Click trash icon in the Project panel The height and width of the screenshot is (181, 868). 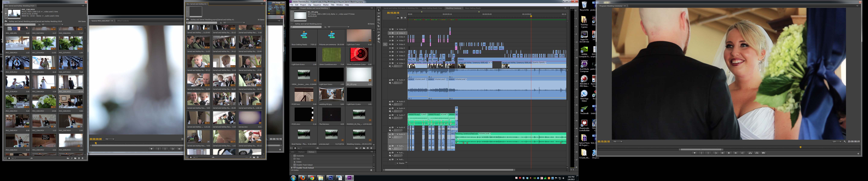(371, 148)
